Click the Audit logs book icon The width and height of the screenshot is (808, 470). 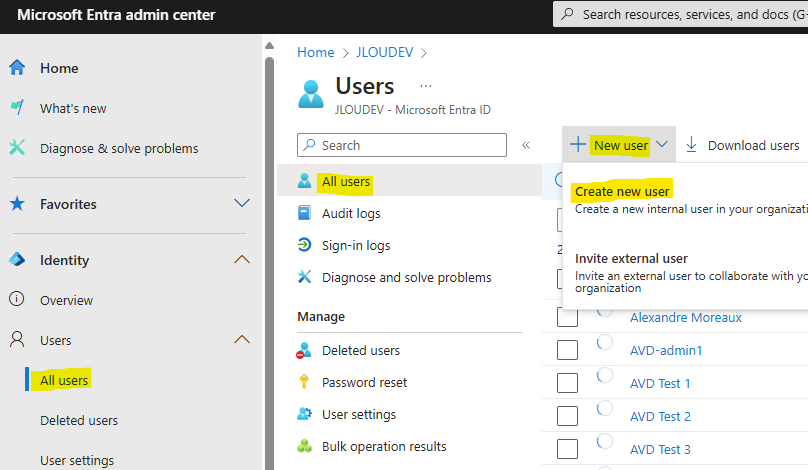(x=305, y=213)
